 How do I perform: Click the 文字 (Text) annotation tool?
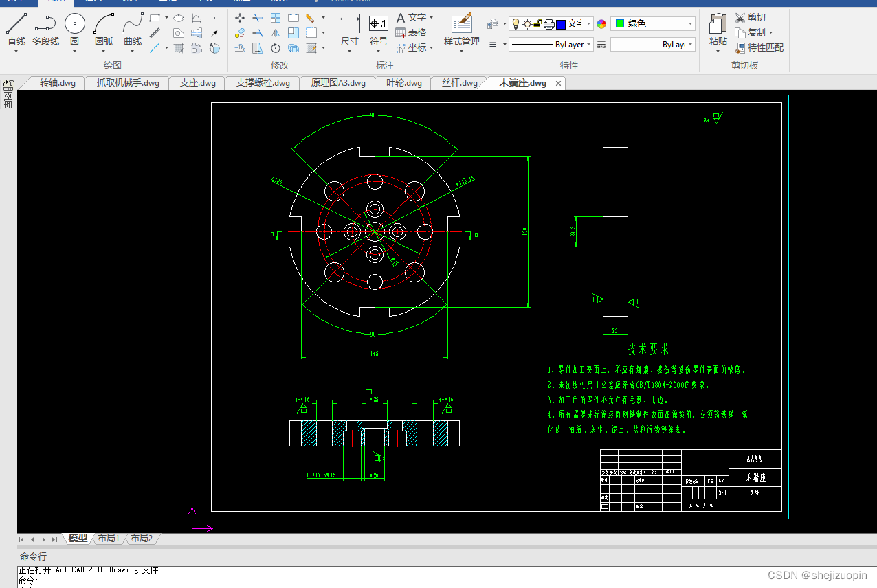[x=411, y=18]
